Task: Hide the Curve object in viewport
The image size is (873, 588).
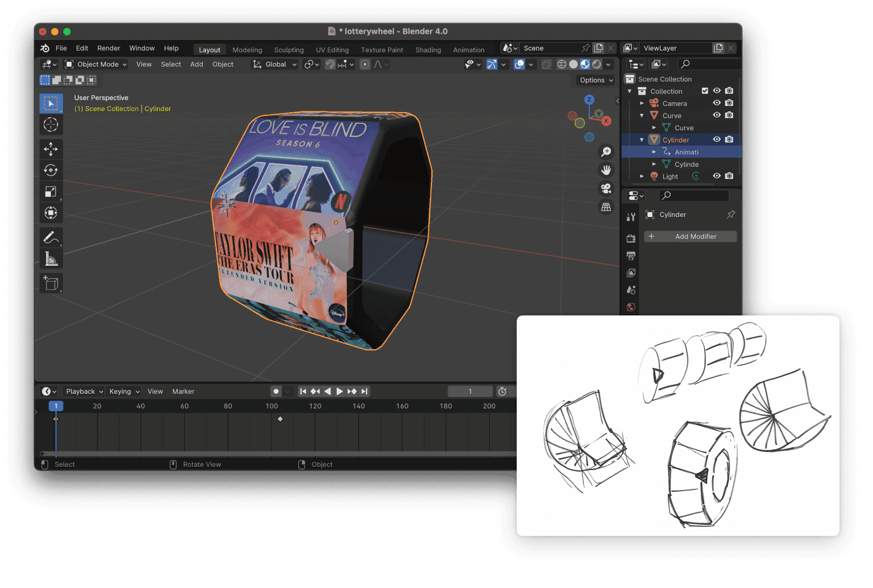Action: coord(717,115)
